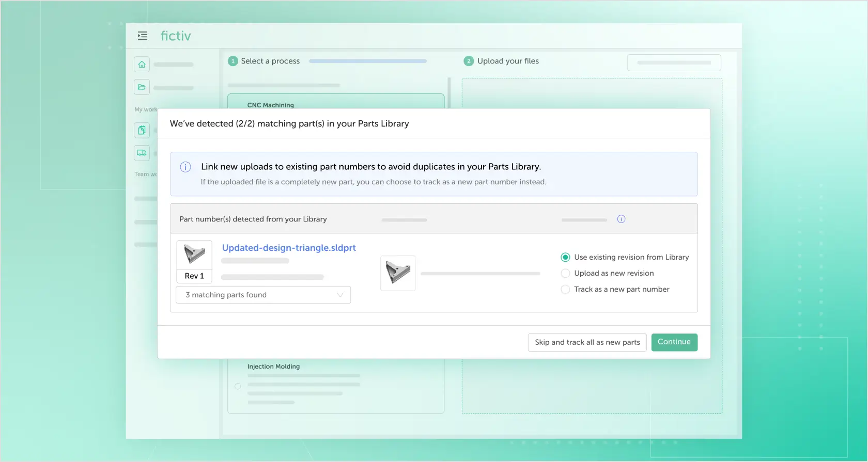Viewport: 868px width, 462px height.
Task: Select Use existing revision from Library
Action: (565, 257)
